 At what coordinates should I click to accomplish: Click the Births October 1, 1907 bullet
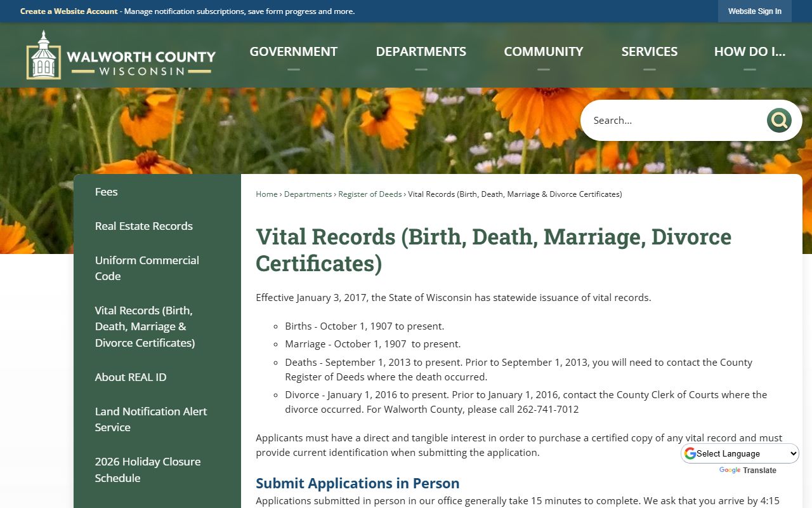(364, 326)
